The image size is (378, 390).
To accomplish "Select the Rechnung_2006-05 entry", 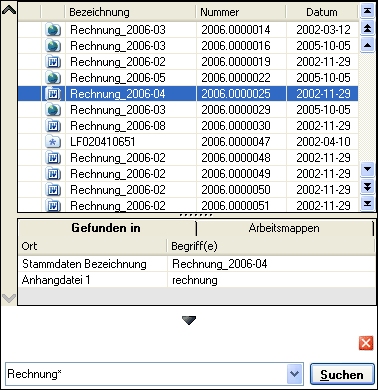I will (188, 78).
